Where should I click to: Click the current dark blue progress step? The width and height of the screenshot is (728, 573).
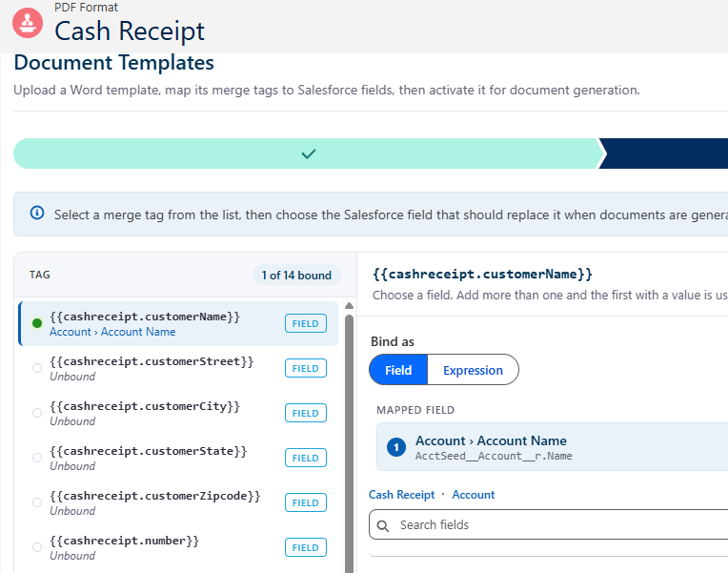664,153
